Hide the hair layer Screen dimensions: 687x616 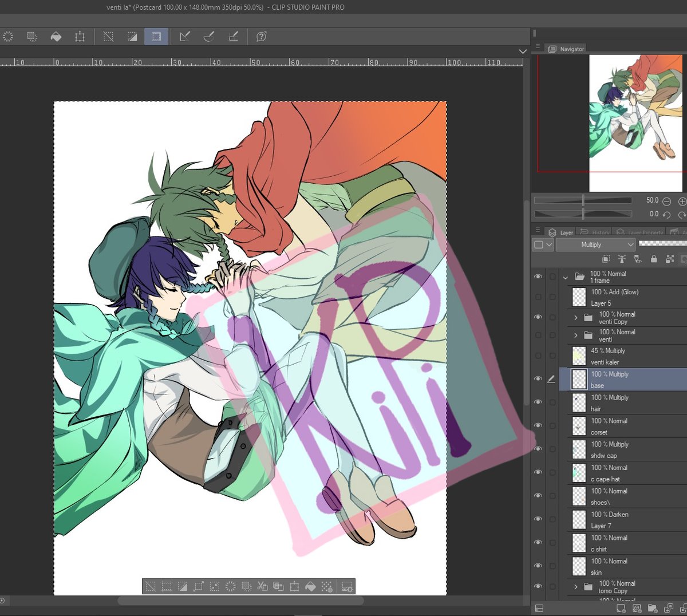pyautogui.click(x=538, y=402)
